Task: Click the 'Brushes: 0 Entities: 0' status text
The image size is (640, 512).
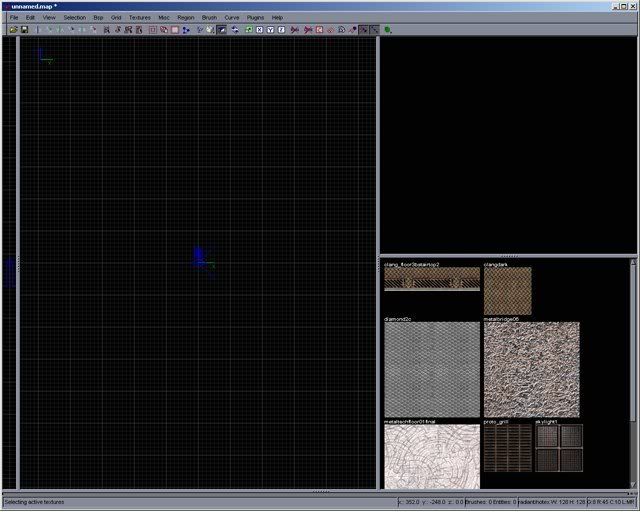Action: point(491,502)
